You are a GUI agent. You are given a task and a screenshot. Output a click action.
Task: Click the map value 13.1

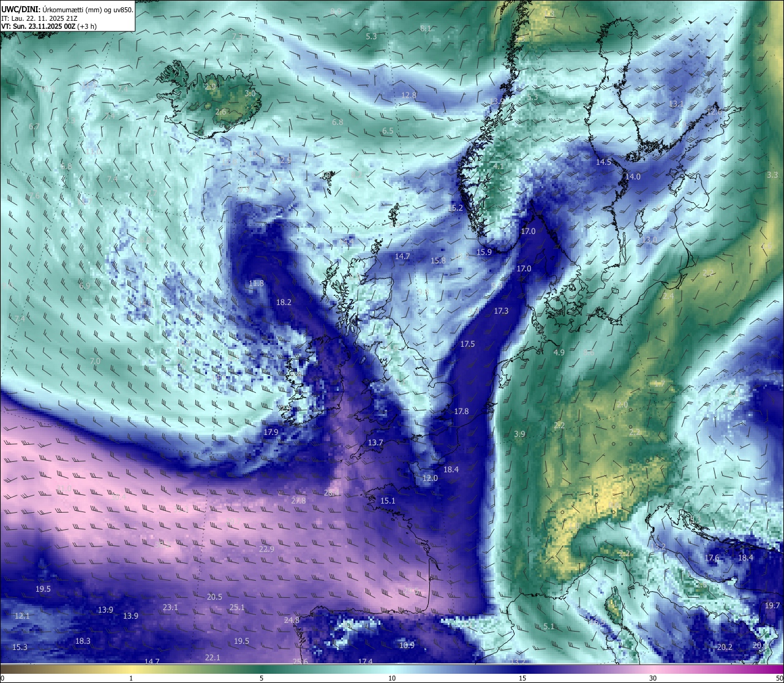[676, 104]
